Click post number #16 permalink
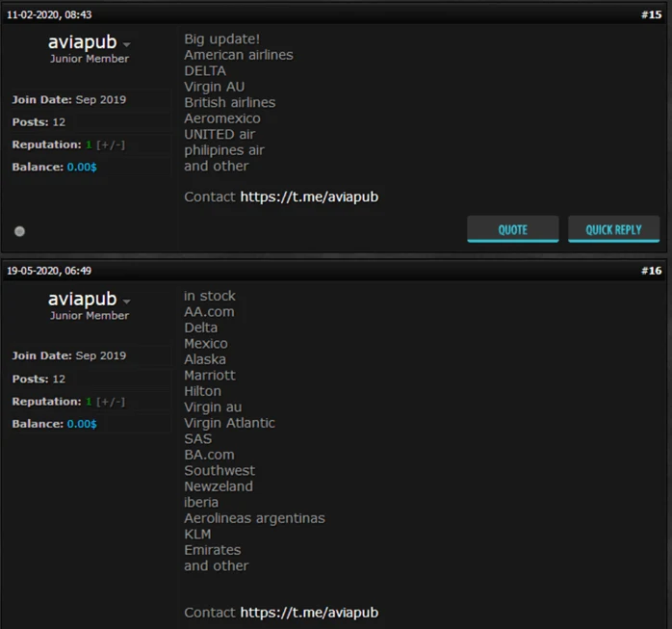Screen dimensions: 672x629 (x=651, y=271)
